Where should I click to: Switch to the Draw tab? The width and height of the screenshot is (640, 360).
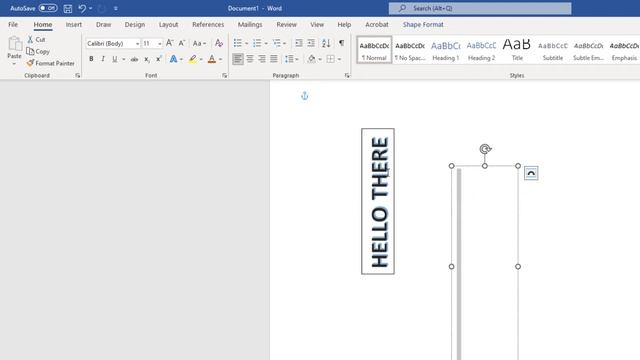tap(104, 24)
